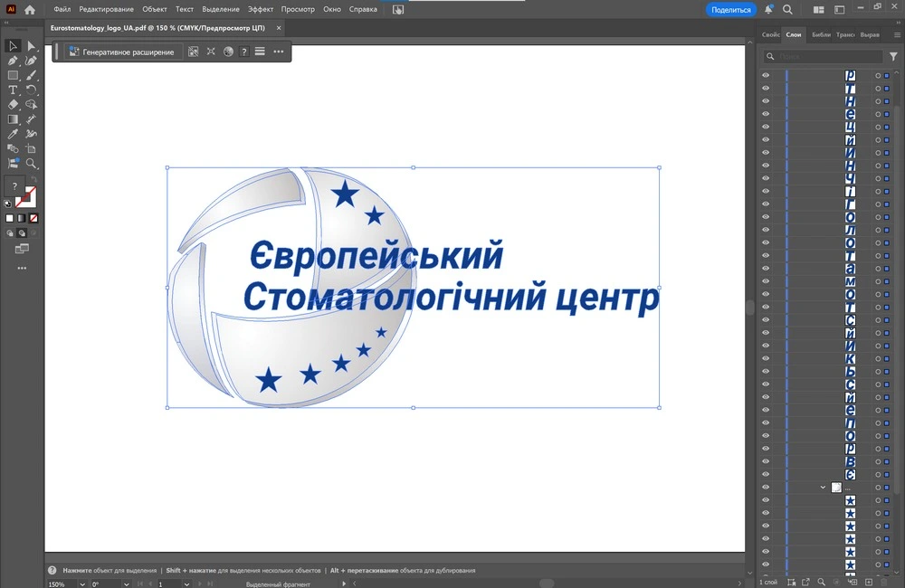Click the filter icon in the Layers search bar
Image resolution: width=905 pixels, height=588 pixels.
pyautogui.click(x=893, y=56)
